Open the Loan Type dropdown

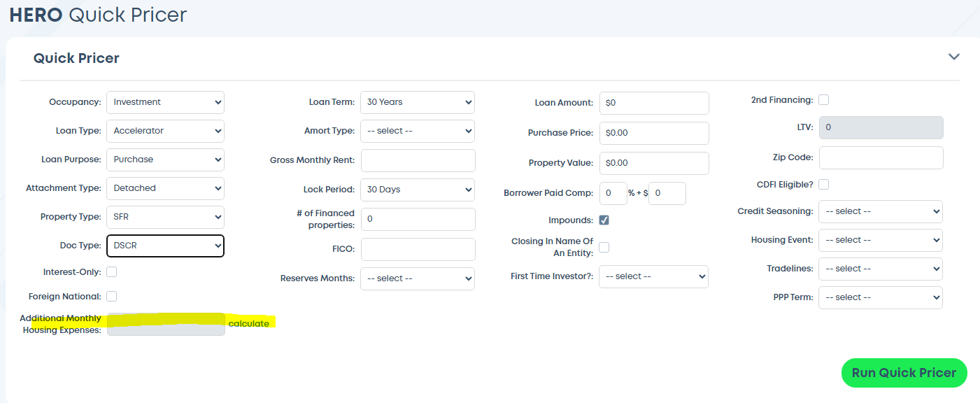[x=165, y=131]
